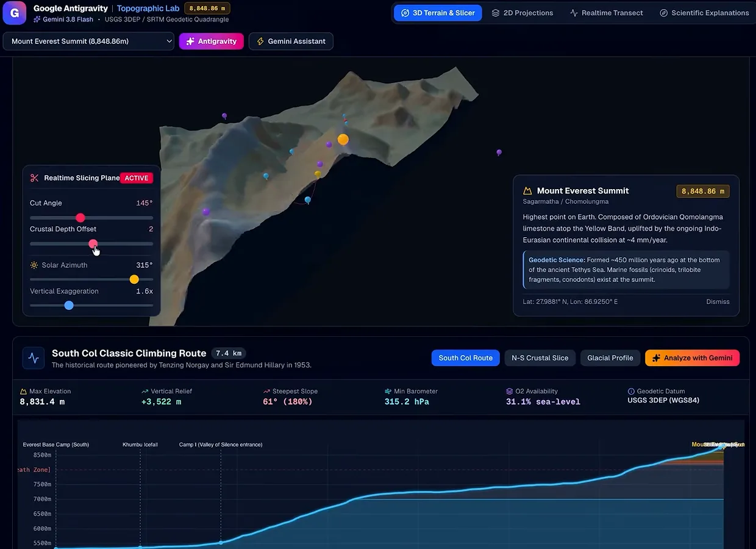Click the Max Elevation mountain icon
Viewport: 756px width, 549px height.
[x=23, y=392]
